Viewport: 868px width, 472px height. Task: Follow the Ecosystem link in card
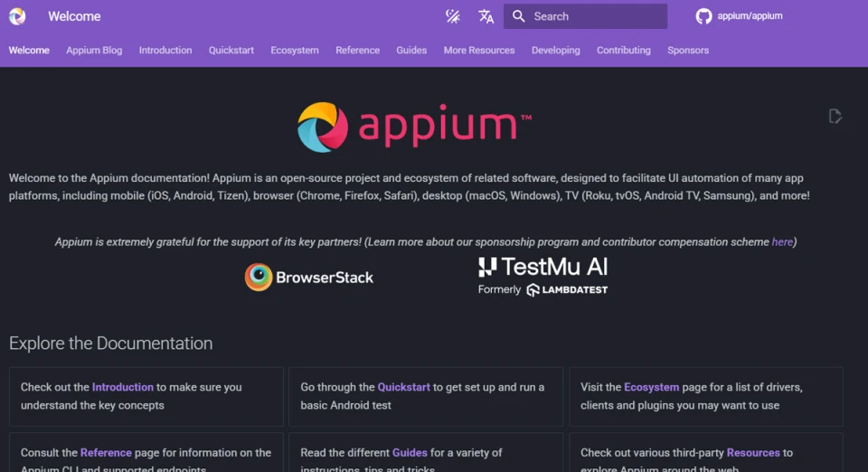652,387
